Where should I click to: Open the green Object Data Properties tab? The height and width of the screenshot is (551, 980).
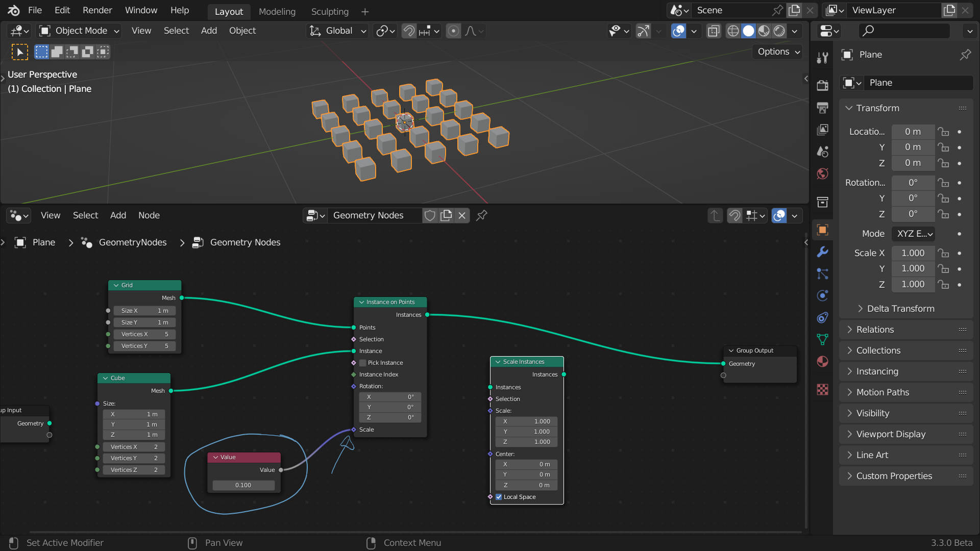823,339
